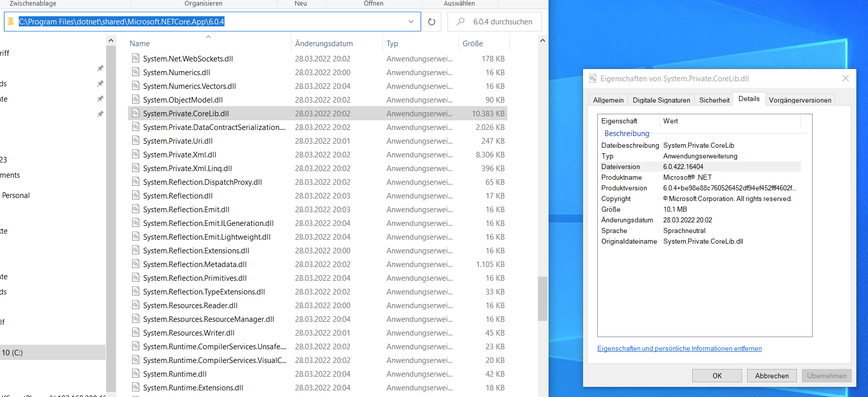Click the Abbrechen button
This screenshot has height=397, width=868.
[772, 376]
